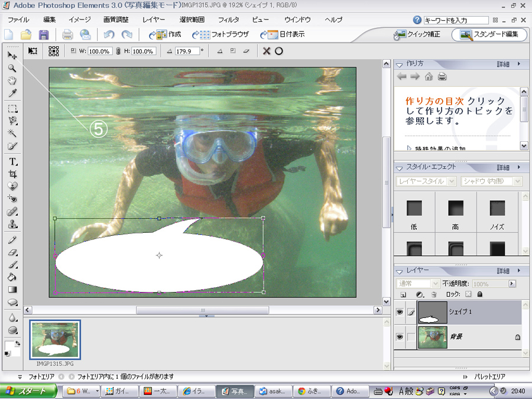Hide the シェイプ 1 layer visibility eye
This screenshot has width=532, height=399.
click(x=400, y=312)
